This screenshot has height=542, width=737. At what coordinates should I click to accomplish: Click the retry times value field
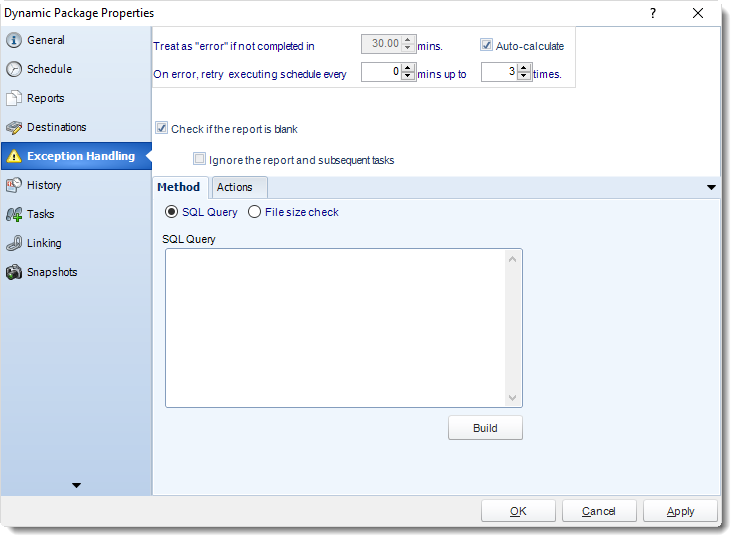tap(500, 72)
